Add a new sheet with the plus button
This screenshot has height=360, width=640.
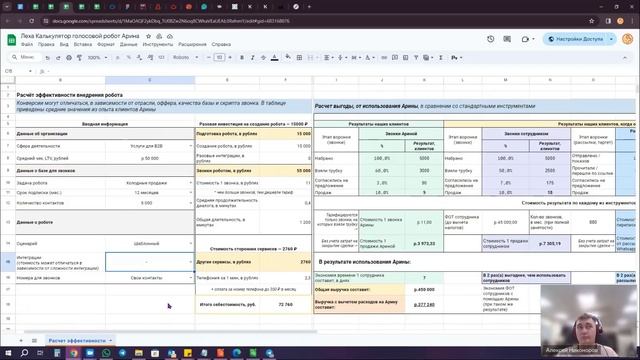click(21, 340)
